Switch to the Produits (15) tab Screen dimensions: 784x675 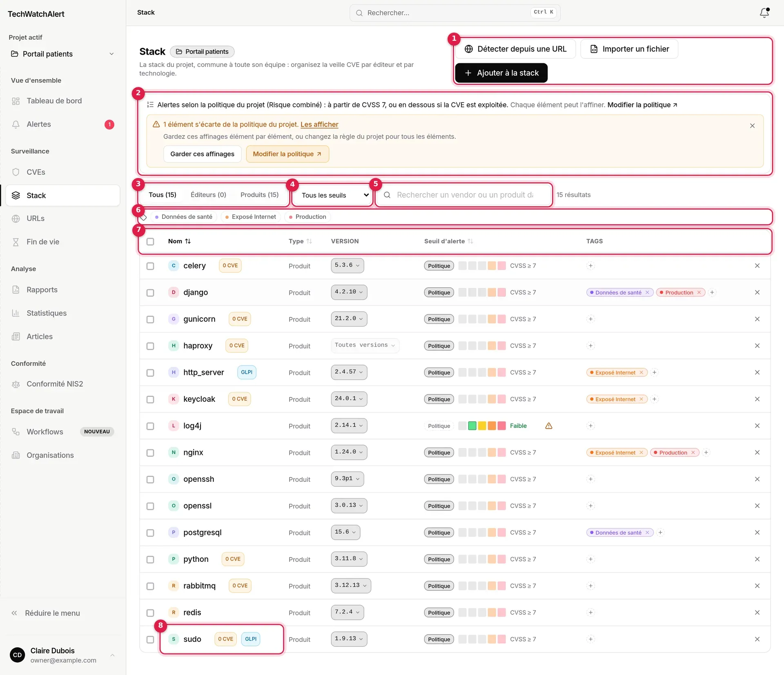[x=259, y=195]
